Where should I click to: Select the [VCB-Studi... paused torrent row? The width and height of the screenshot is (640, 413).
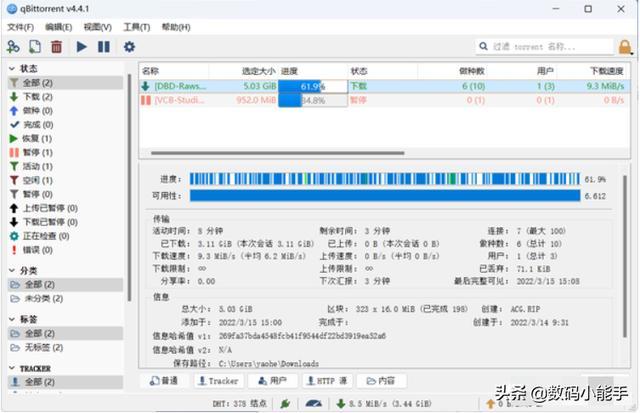(384, 100)
